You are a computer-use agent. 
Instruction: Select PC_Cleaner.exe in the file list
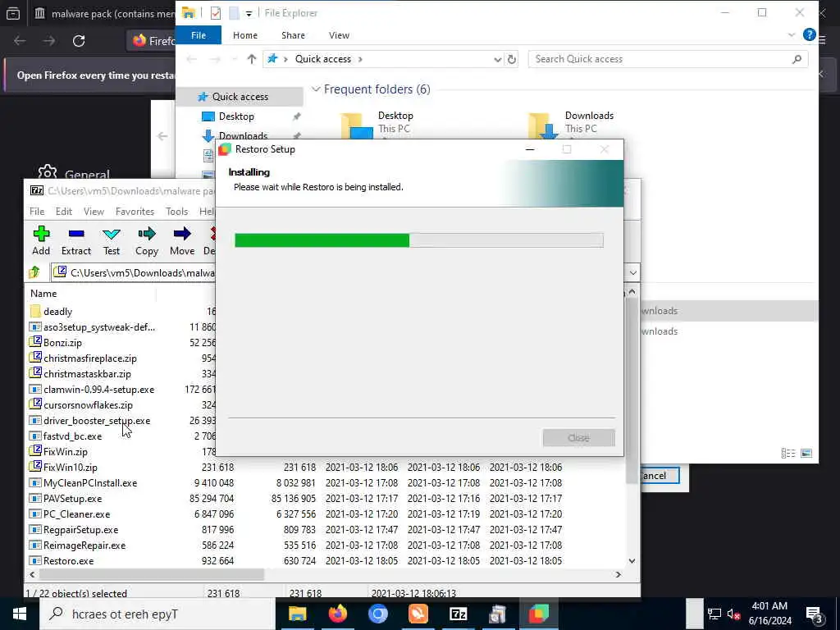tap(76, 514)
